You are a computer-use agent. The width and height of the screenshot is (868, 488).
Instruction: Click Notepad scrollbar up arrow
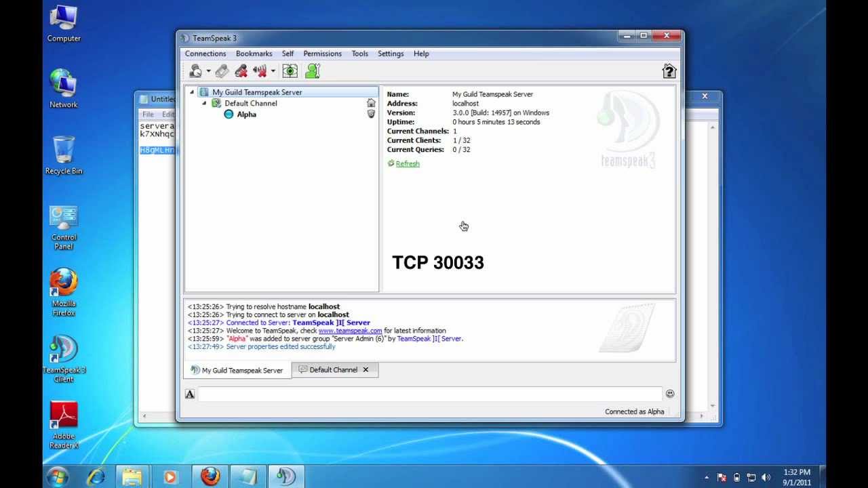coord(713,127)
